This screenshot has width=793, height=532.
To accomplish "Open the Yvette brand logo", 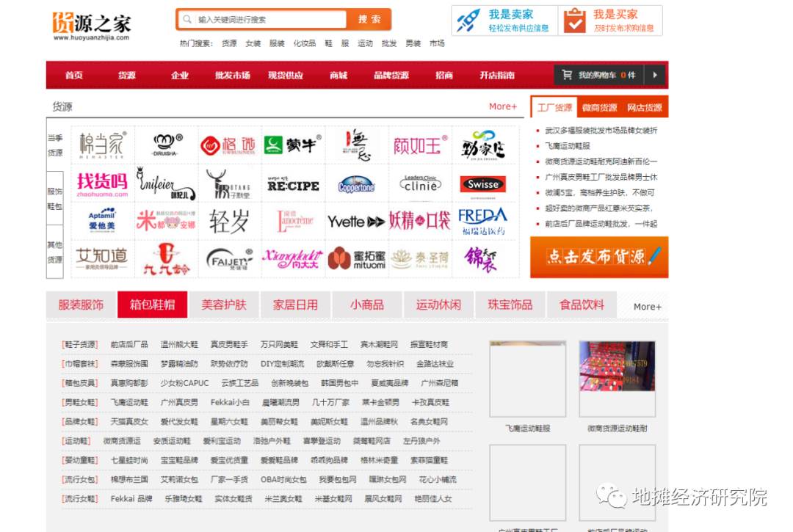I will click(356, 222).
